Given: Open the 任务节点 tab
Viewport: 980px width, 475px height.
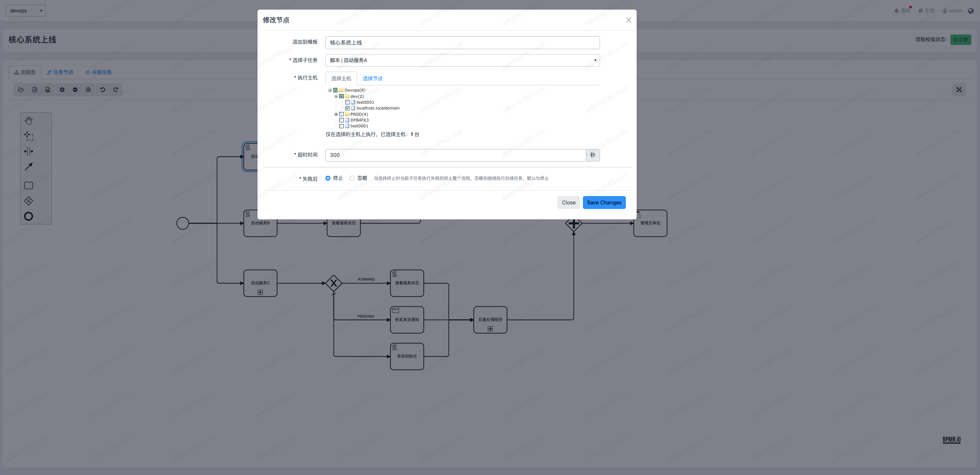Looking at the screenshot, I should (x=60, y=72).
